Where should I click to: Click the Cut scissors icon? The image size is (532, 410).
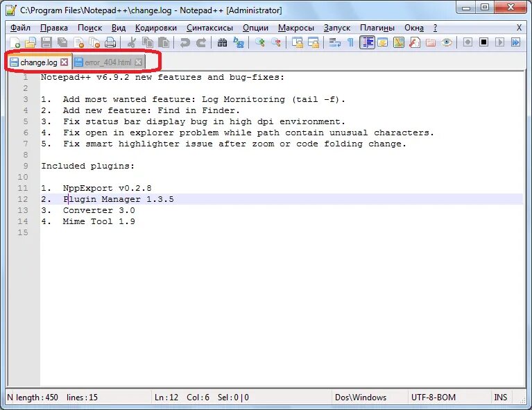(132, 43)
